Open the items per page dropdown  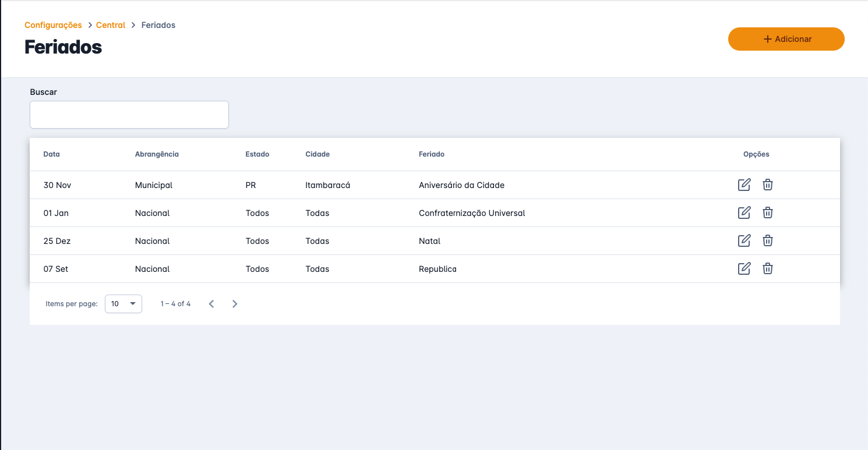tap(124, 304)
